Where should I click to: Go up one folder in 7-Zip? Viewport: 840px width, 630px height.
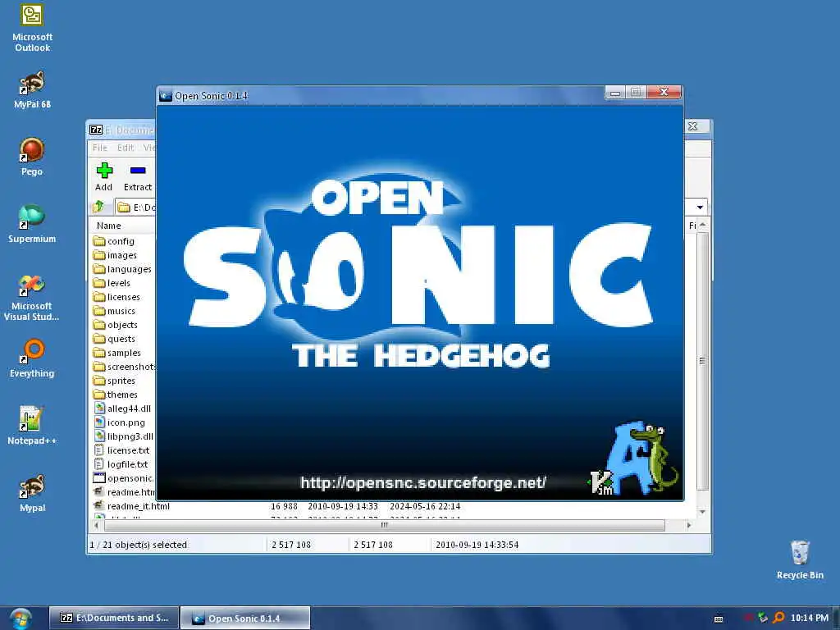(x=98, y=207)
